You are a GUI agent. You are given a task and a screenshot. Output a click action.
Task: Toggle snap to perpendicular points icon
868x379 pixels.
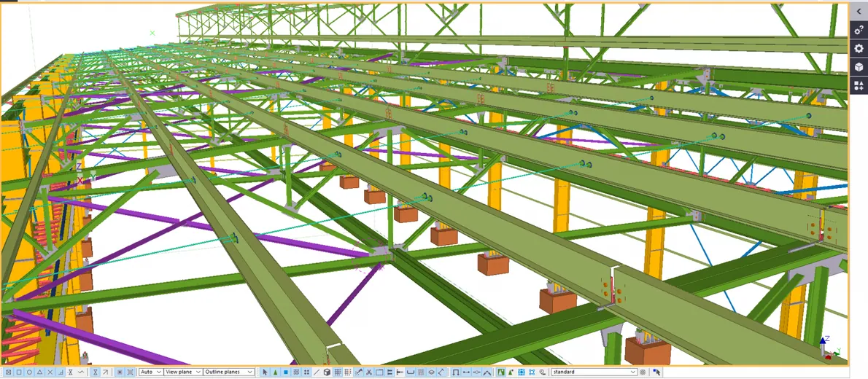tap(61, 372)
